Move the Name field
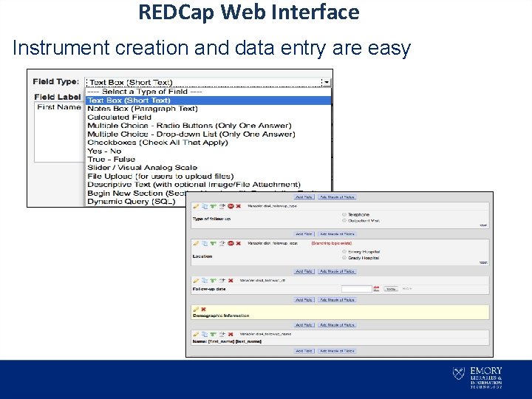This screenshot has height=399, width=532. [222, 334]
